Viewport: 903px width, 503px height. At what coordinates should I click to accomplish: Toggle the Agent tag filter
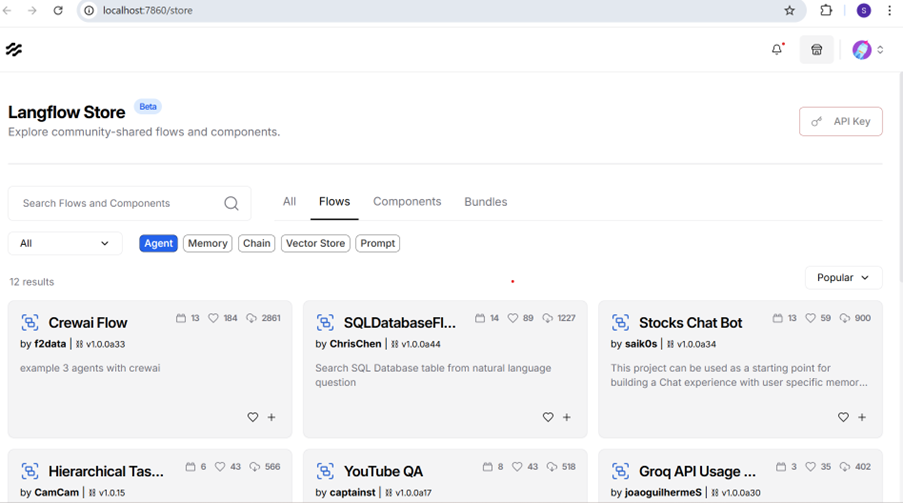click(x=158, y=243)
